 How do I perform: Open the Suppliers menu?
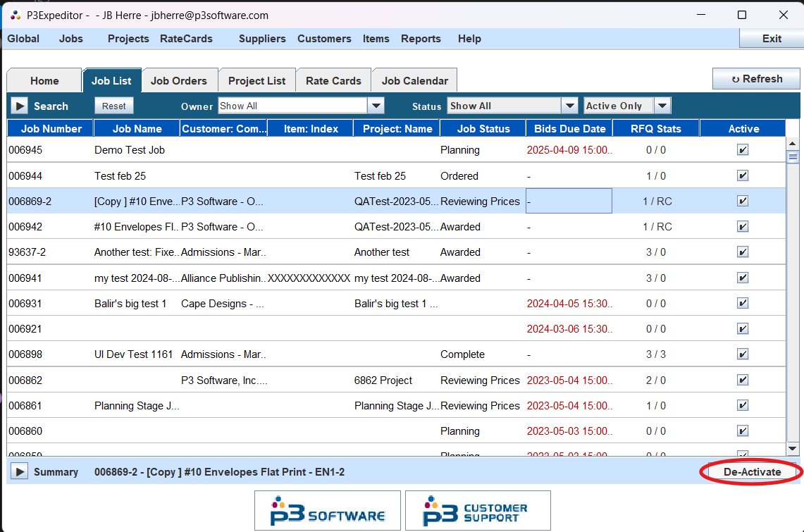[262, 39]
